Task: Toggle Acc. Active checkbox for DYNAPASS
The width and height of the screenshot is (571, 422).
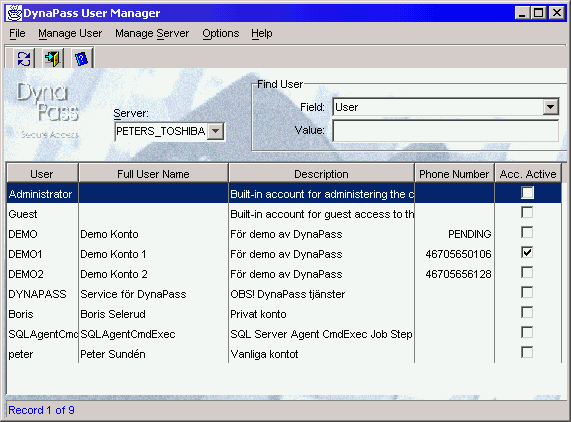Action: (527, 292)
